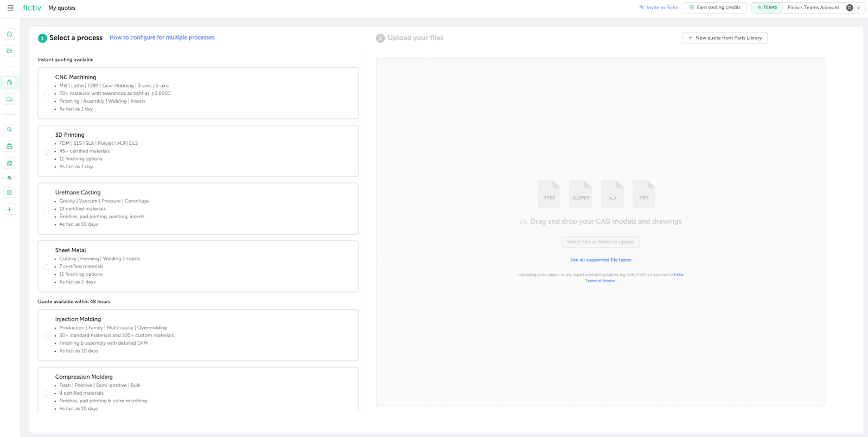The height and width of the screenshot is (437, 868).
Task: Select the Urethane Casting radio button
Action: click(47, 210)
